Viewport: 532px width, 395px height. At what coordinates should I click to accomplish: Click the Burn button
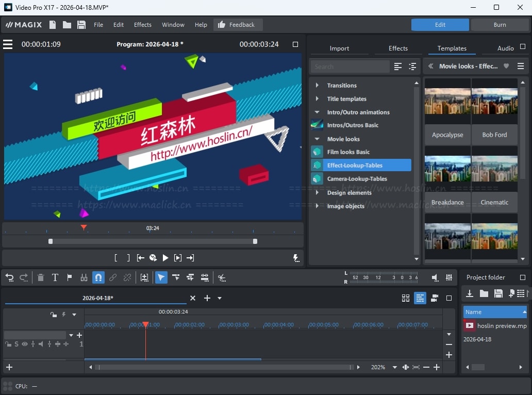(x=500, y=25)
